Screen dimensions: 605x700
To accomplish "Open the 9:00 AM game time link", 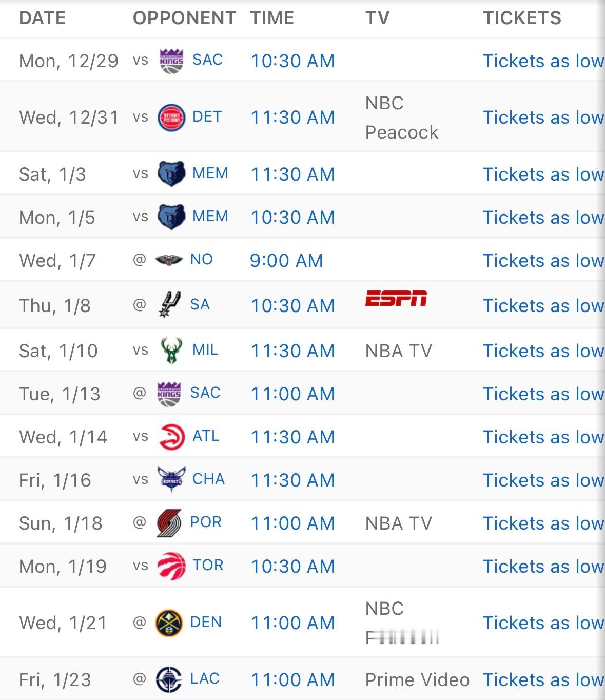I will point(286,261).
